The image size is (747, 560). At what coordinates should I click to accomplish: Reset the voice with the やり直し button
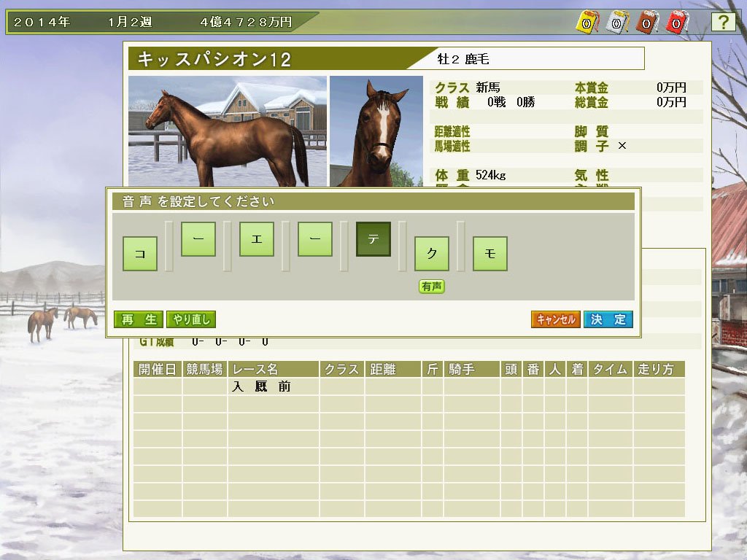click(191, 319)
